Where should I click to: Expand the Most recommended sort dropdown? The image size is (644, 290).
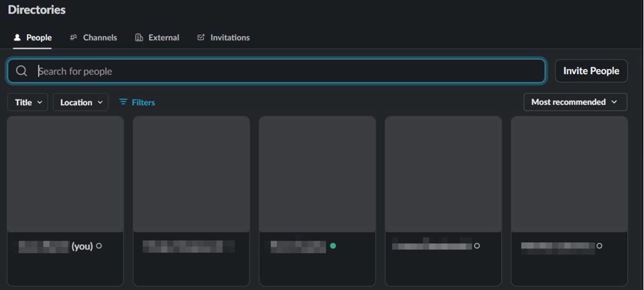(575, 102)
